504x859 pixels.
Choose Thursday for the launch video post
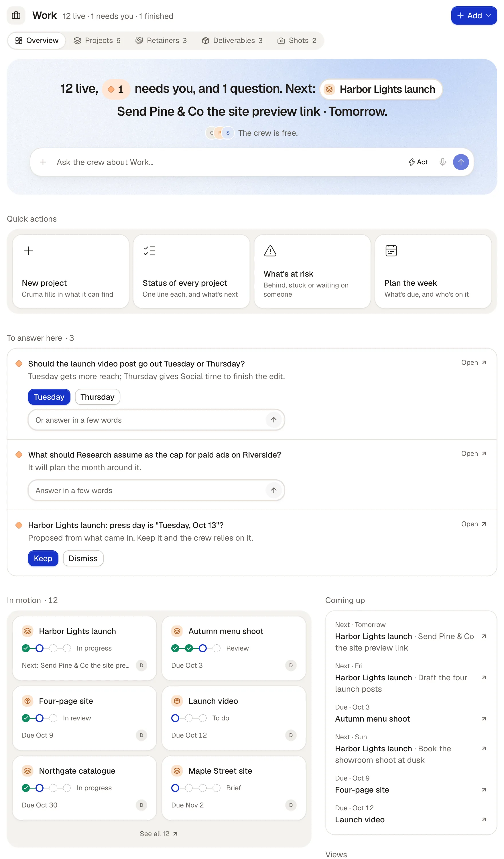(98, 397)
